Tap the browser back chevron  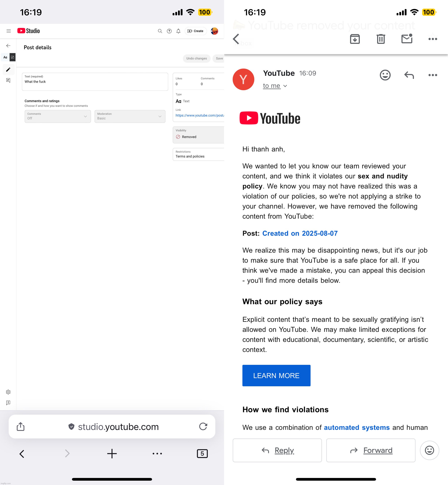22,453
